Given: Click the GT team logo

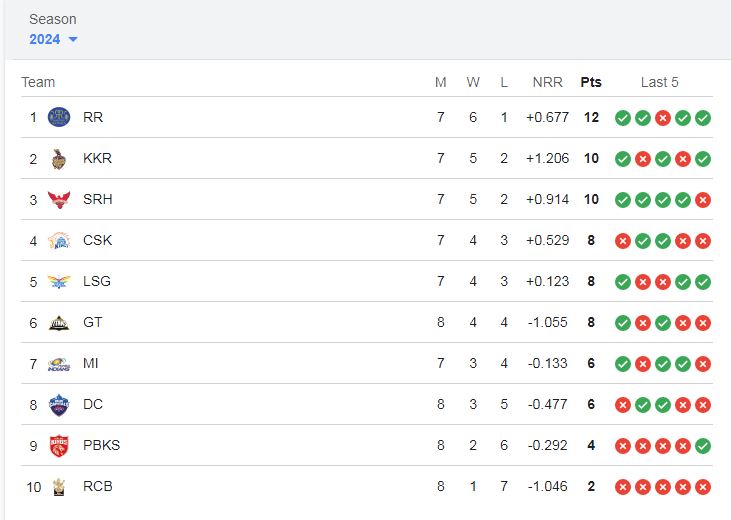Looking at the screenshot, I should point(59,323).
